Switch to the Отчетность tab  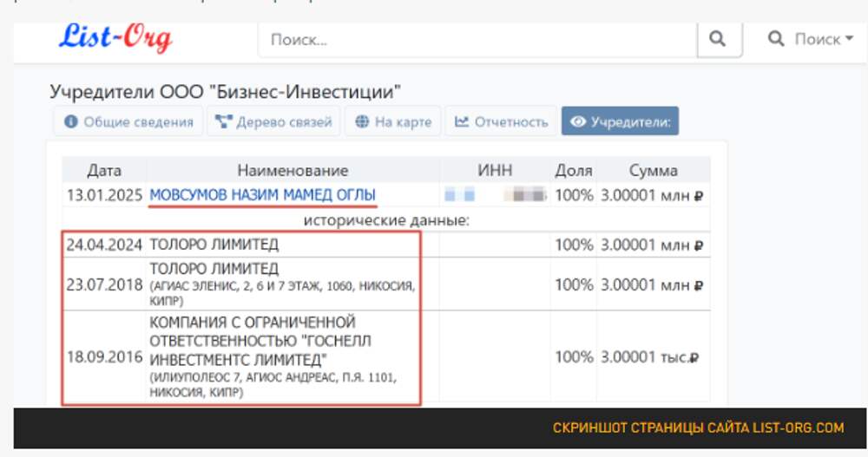[501, 121]
